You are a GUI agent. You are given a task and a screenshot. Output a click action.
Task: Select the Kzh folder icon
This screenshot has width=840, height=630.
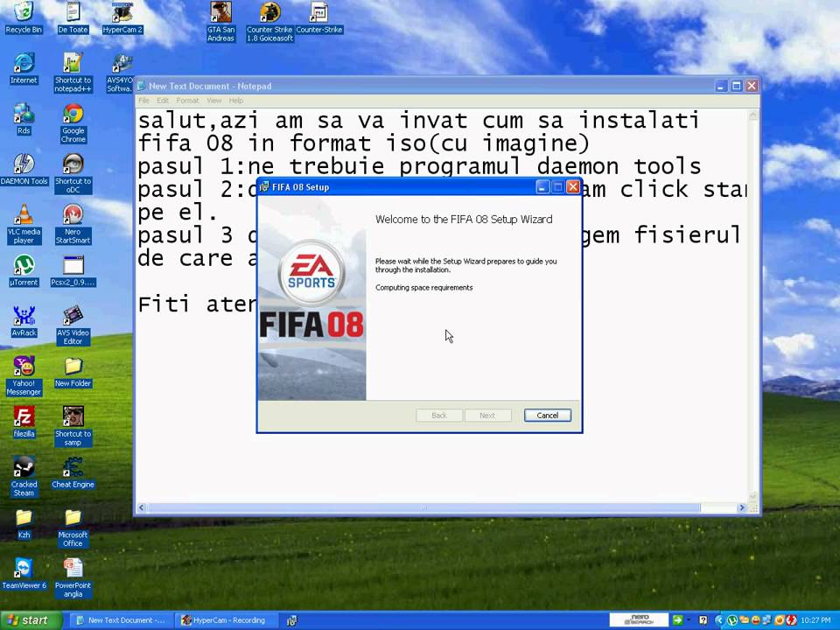[24, 523]
